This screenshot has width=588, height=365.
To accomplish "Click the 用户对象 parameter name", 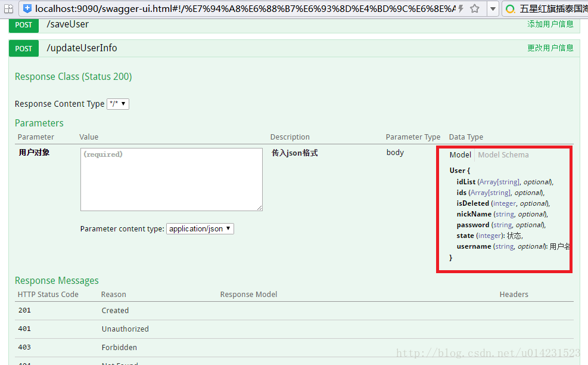I will pyautogui.click(x=34, y=153).
